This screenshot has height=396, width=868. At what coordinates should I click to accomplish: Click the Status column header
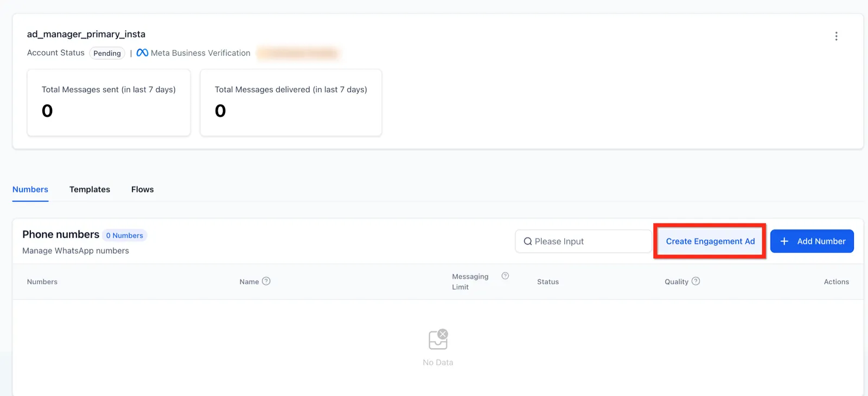tap(548, 282)
